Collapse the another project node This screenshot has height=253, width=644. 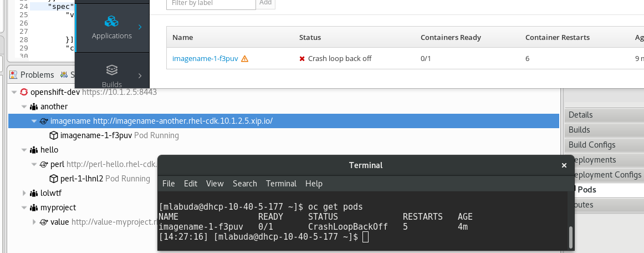tap(24, 107)
